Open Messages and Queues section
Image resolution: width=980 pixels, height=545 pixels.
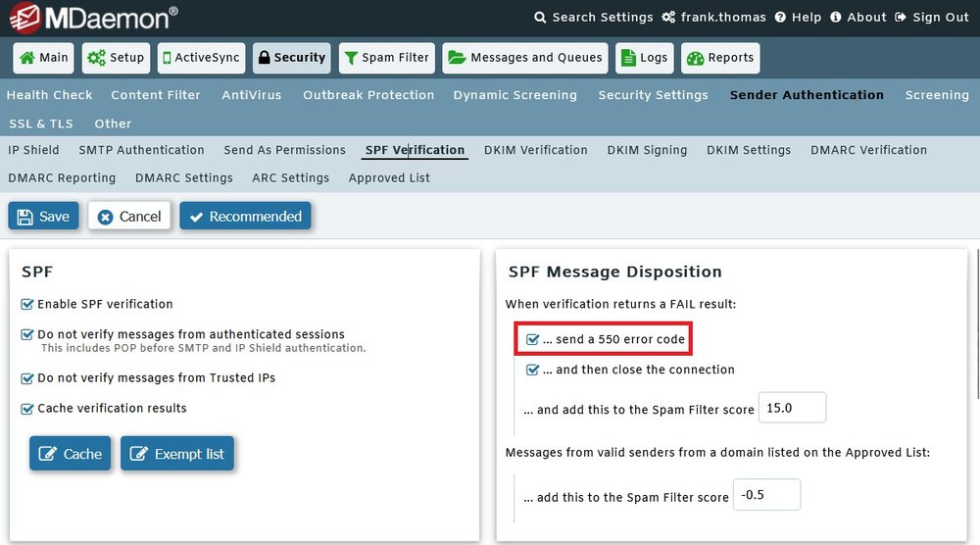point(525,58)
